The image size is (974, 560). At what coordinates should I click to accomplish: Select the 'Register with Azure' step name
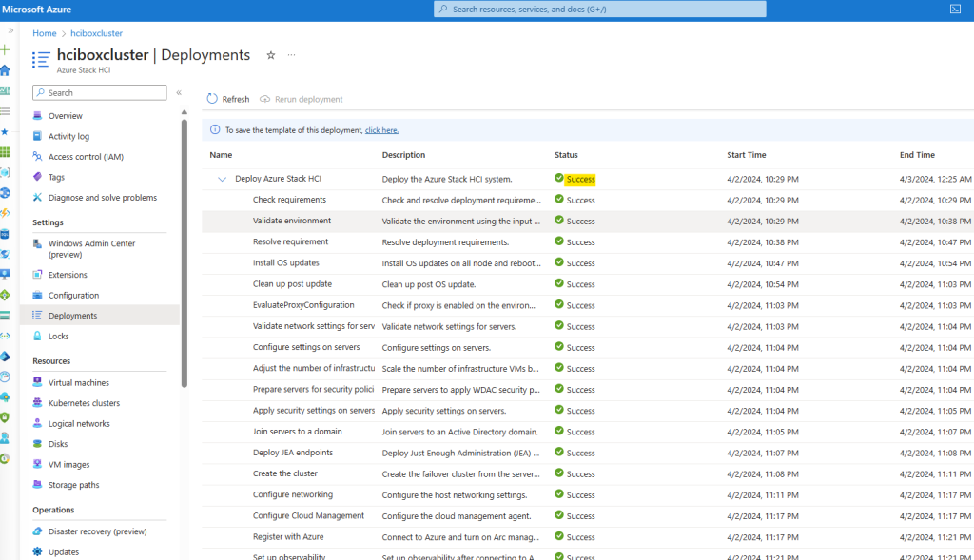pos(288,537)
